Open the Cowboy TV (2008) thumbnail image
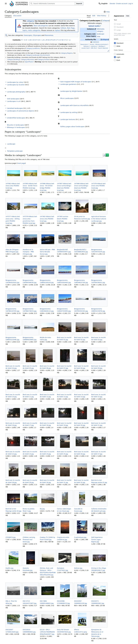 coord(48,527)
